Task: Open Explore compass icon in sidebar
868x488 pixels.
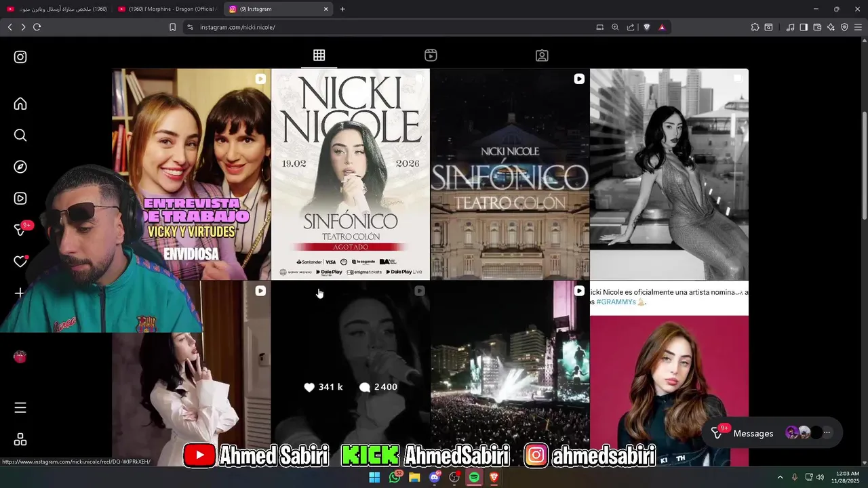Action: pos(20,167)
